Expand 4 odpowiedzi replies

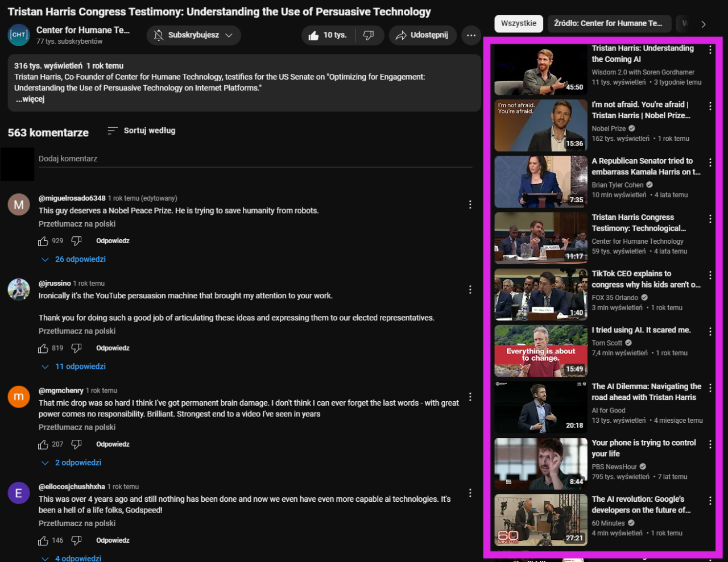(72, 559)
